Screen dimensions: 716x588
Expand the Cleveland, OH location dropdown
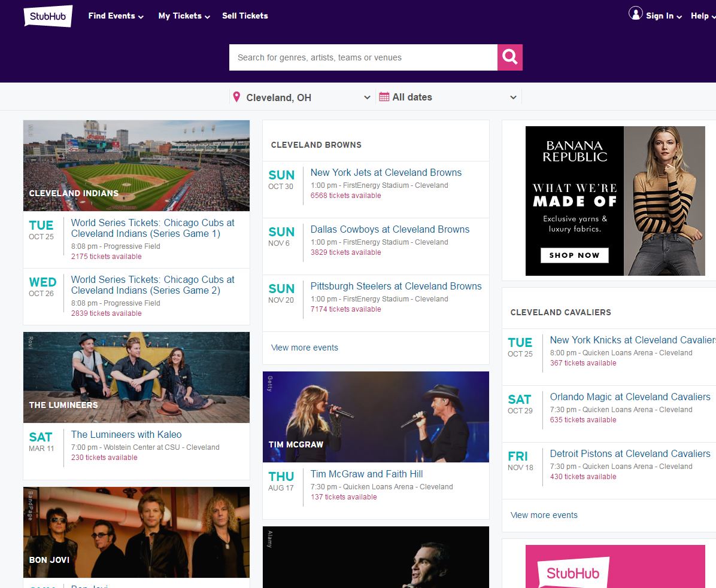367,98
